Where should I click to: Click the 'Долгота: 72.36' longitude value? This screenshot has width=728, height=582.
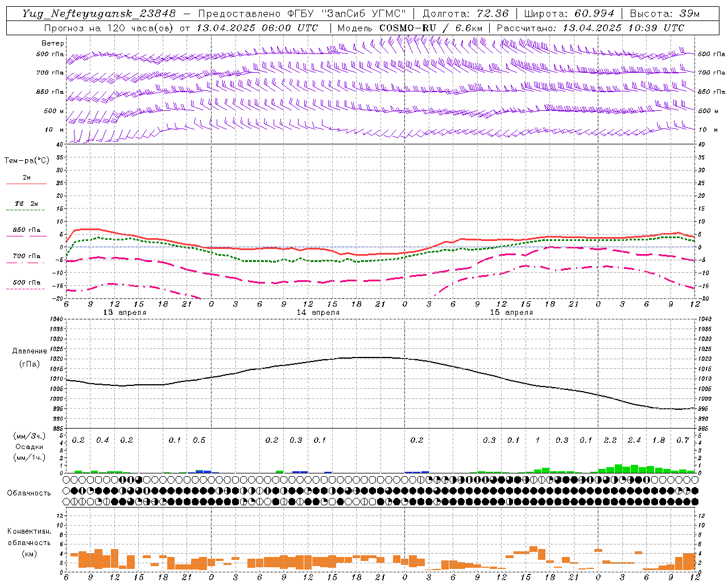465,14
